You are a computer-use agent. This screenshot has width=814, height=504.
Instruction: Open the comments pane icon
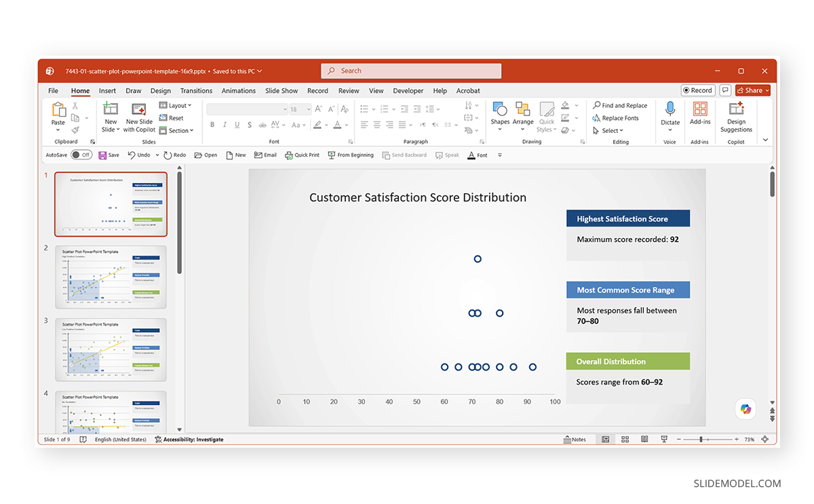click(x=725, y=90)
